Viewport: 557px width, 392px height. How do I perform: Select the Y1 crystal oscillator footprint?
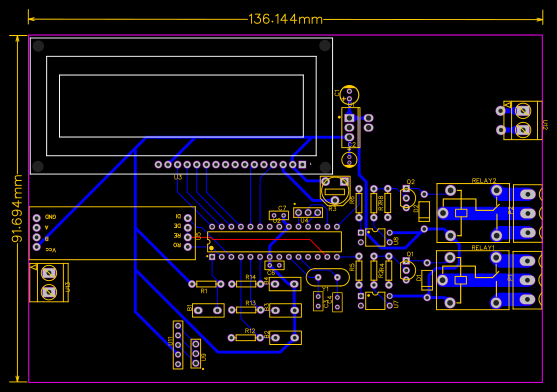pyautogui.click(x=328, y=277)
